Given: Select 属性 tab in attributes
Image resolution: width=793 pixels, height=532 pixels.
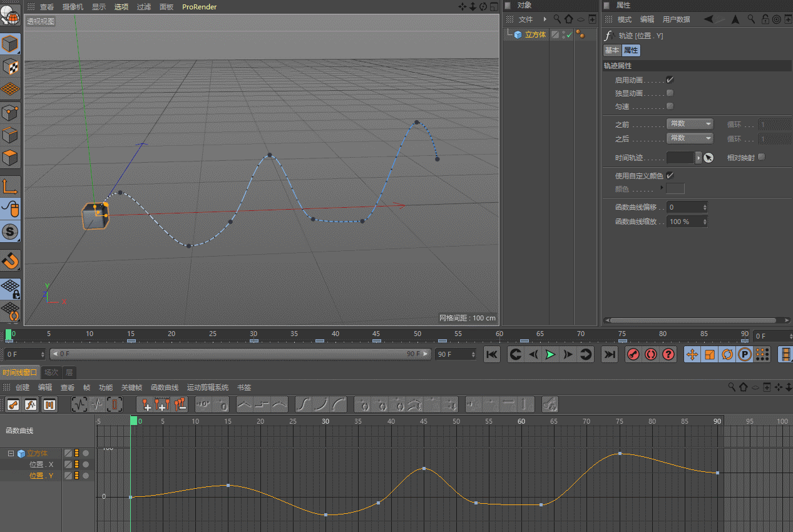Looking at the screenshot, I should click(x=631, y=51).
